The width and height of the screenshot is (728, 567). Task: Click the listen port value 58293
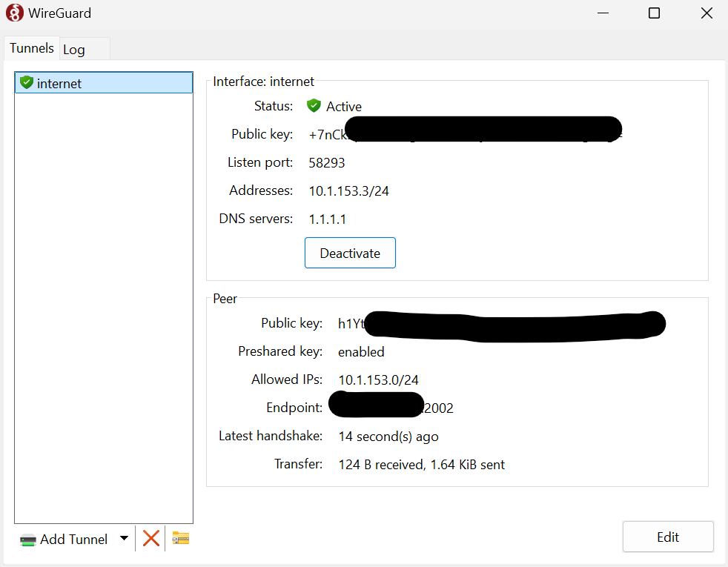(327, 163)
